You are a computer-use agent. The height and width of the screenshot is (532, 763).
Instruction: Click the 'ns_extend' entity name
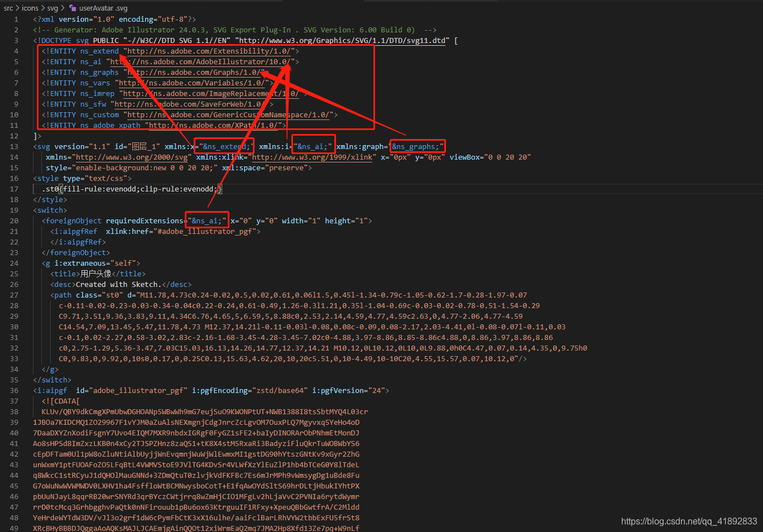[x=99, y=51]
